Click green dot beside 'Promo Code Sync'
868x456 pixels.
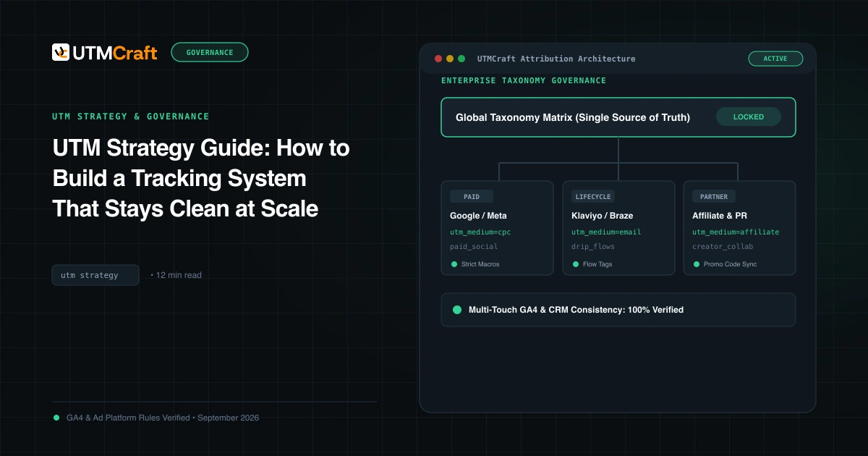[695, 264]
